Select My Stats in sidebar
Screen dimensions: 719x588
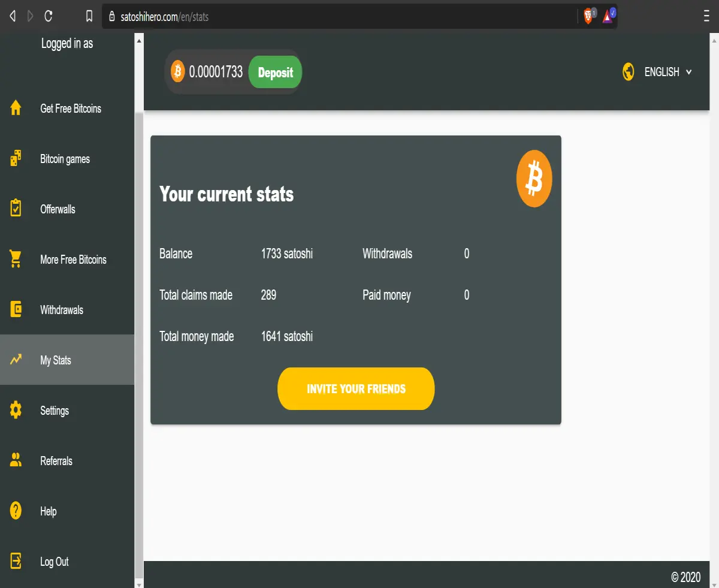pyautogui.click(x=67, y=360)
